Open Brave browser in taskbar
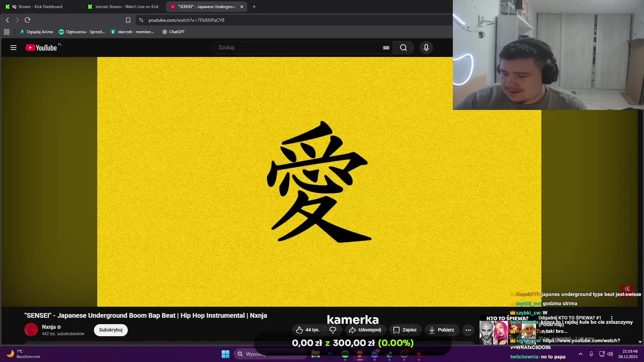 pos(360,354)
